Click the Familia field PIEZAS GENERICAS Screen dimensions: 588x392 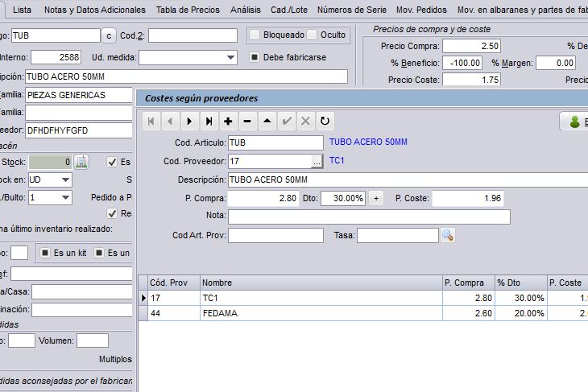[79, 95]
